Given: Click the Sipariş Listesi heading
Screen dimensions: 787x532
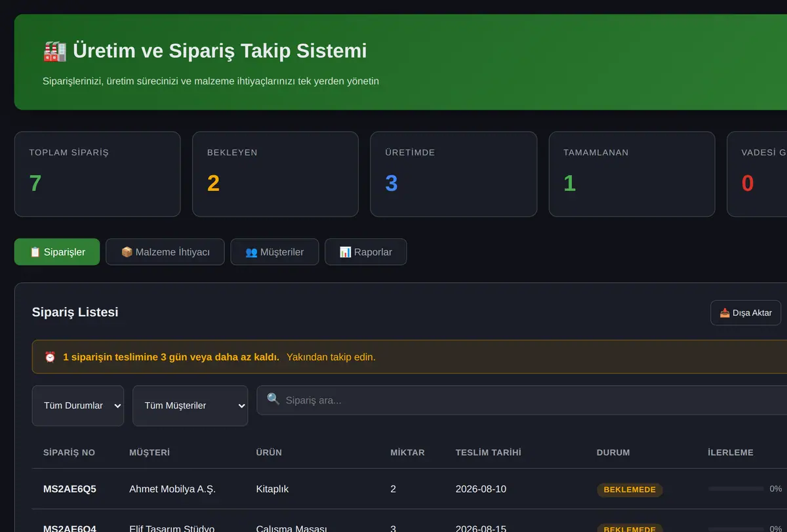Looking at the screenshot, I should point(75,312).
